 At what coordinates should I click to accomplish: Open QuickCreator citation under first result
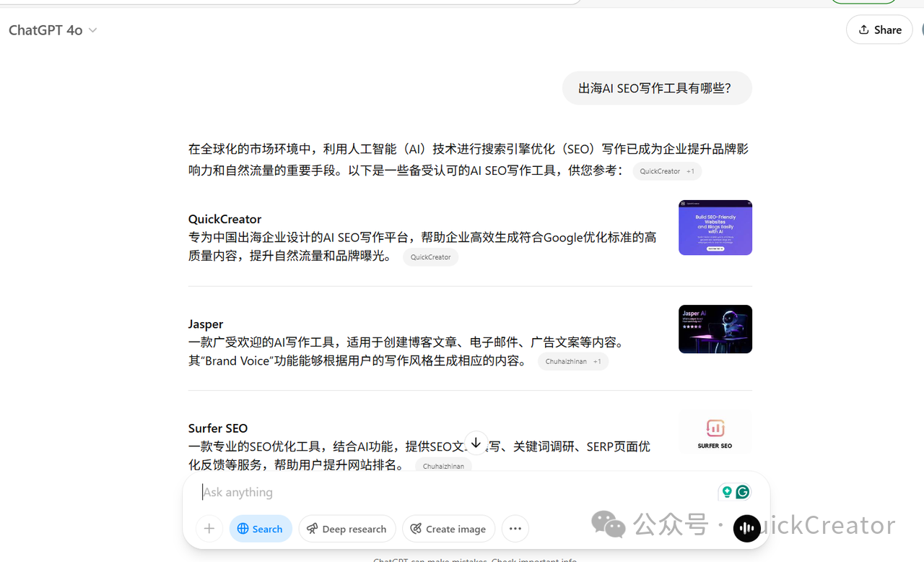pyautogui.click(x=430, y=257)
